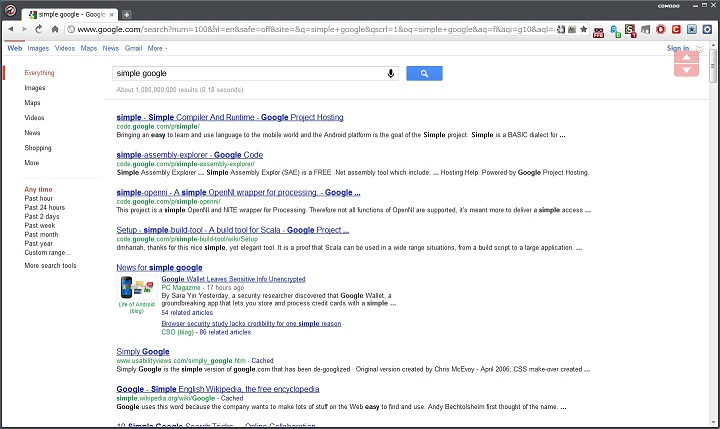Go forward to the next page
Image resolution: width=720 pixels, height=429 pixels.
coord(24,29)
